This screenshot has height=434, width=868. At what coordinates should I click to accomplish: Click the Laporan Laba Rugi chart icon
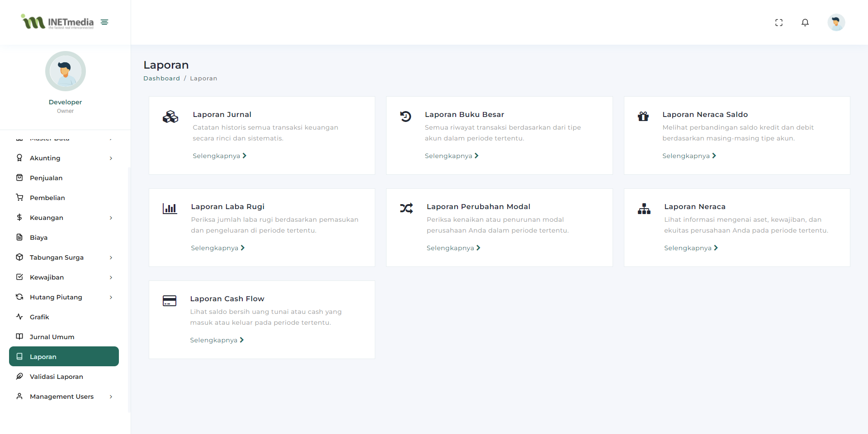coord(170,209)
